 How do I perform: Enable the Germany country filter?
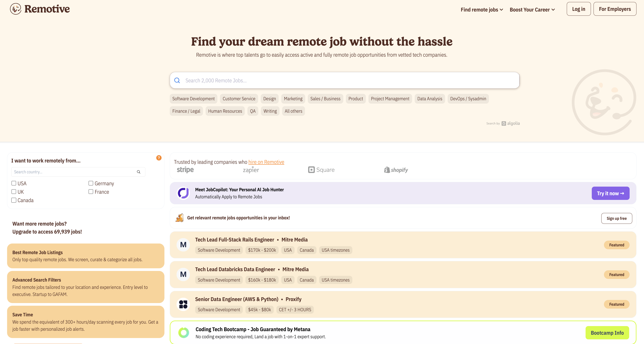coord(91,183)
